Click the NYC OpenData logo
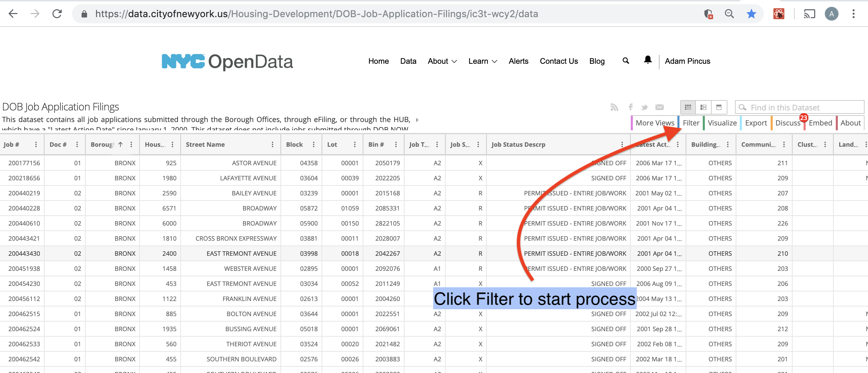The height and width of the screenshot is (373, 868). (227, 62)
